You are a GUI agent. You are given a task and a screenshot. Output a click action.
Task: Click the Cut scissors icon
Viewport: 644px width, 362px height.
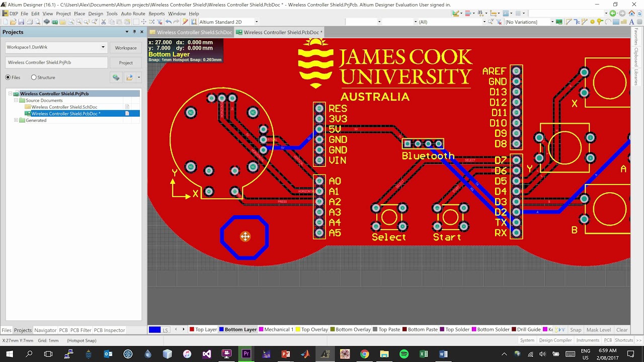click(103, 22)
